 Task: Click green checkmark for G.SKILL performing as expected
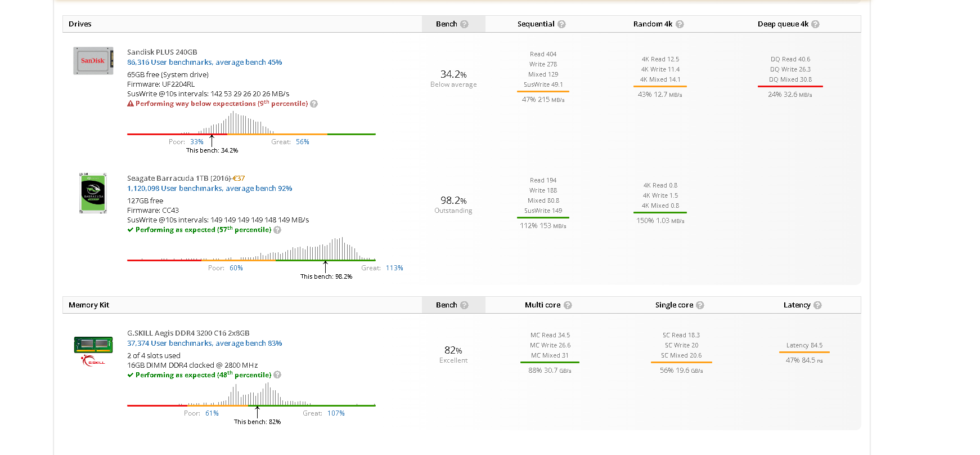[131, 375]
